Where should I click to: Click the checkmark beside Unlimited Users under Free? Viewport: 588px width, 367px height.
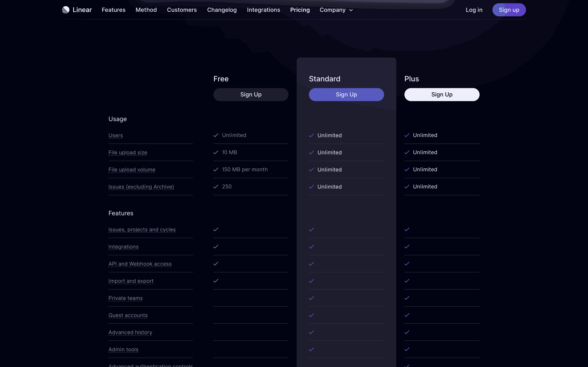pos(216,135)
